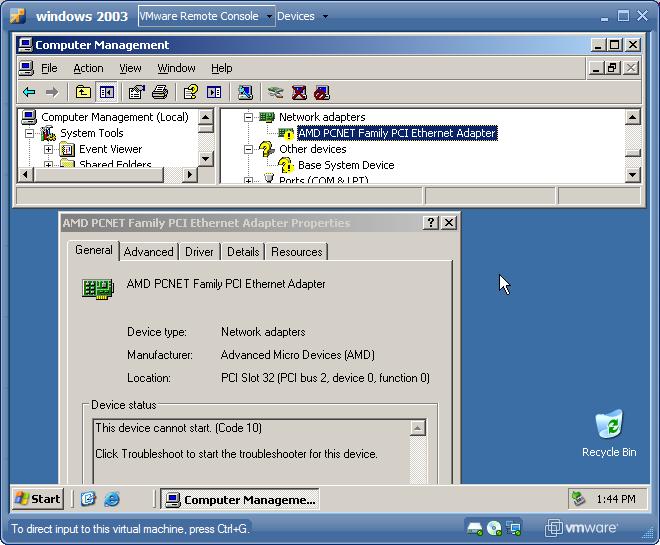Switch to the Details tab
Image resolution: width=660 pixels, height=545 pixels.
pos(243,252)
